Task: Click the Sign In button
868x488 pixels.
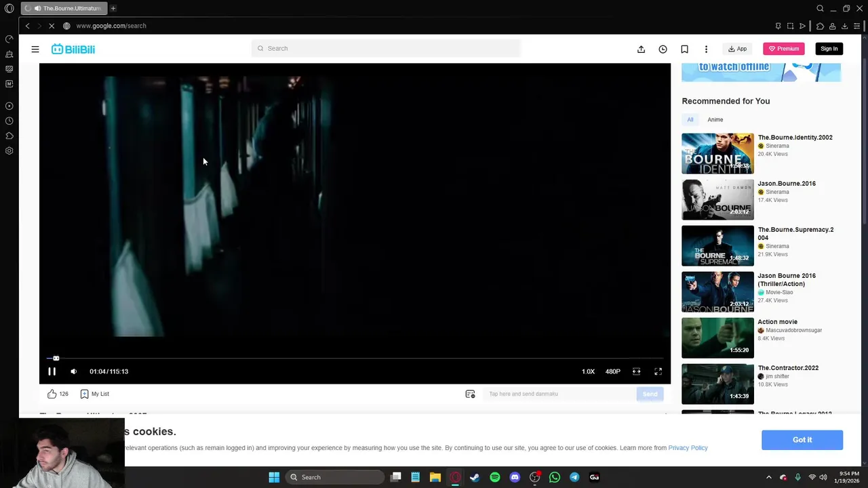Action: tap(829, 49)
